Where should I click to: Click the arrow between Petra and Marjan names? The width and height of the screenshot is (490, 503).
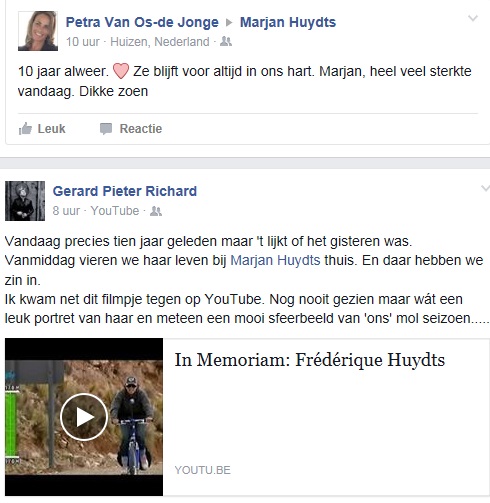229,23
